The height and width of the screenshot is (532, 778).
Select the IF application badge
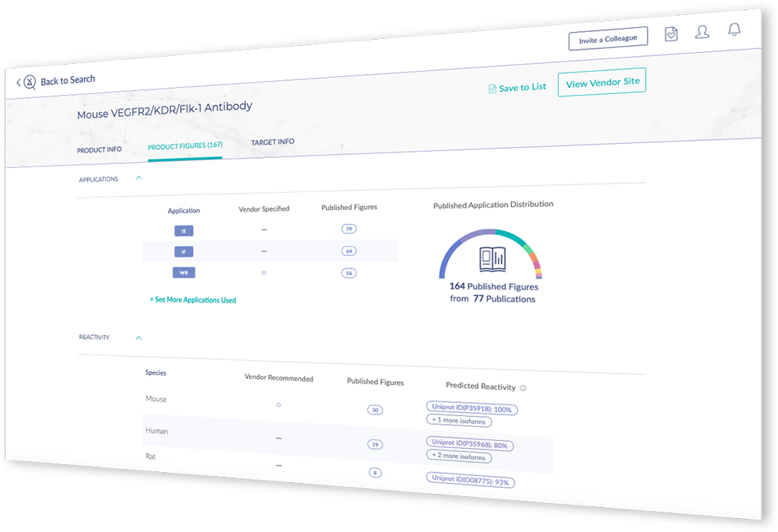(x=184, y=251)
